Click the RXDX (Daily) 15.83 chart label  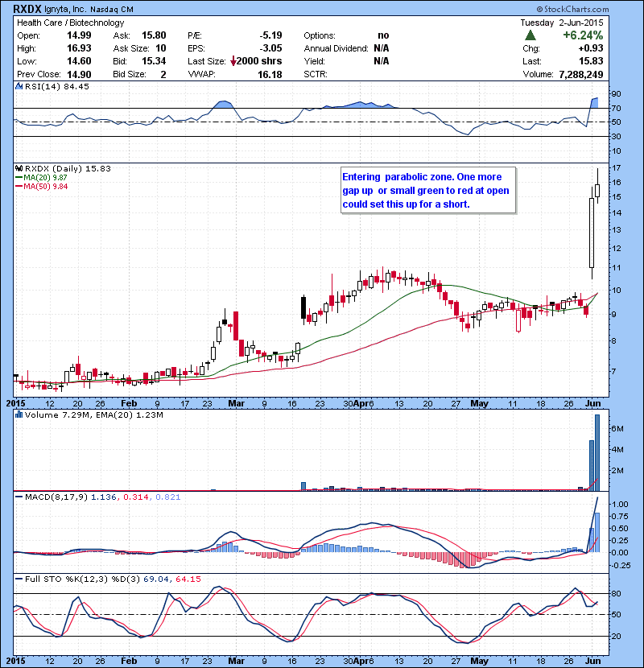[x=68, y=168]
